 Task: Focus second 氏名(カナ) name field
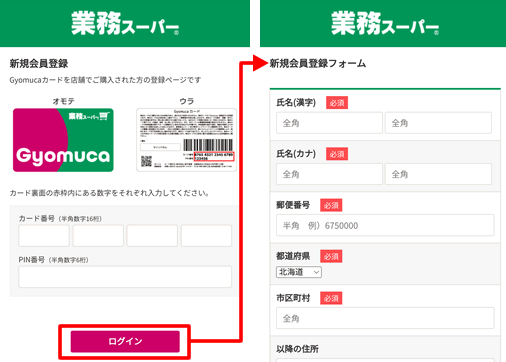pyautogui.click(x=438, y=174)
